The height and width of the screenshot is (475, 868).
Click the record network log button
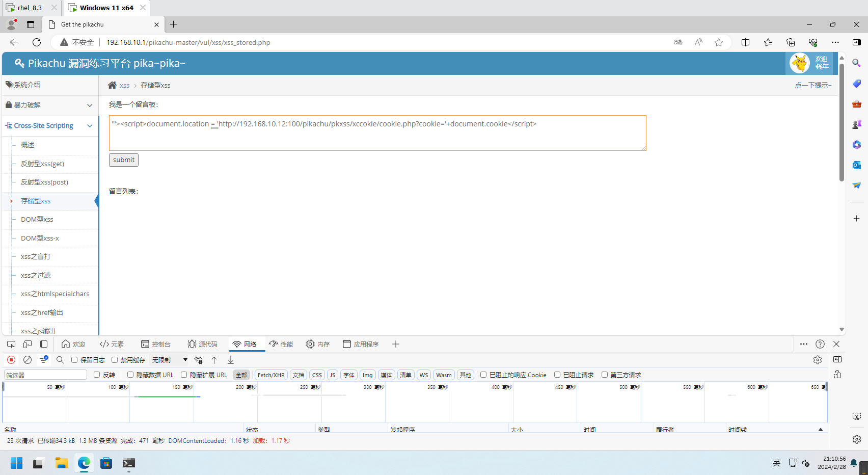[x=11, y=360]
